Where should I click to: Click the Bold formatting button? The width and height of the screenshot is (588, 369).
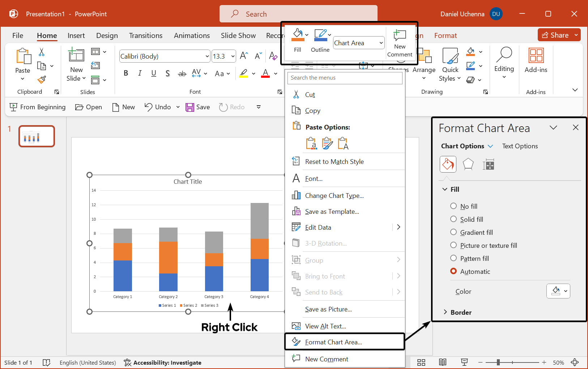tap(126, 73)
